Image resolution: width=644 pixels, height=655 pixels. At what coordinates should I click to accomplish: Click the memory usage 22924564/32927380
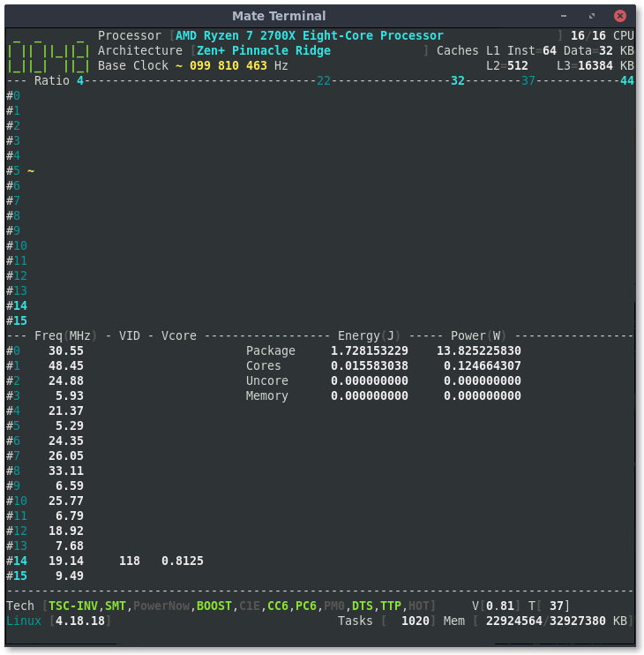coord(546,621)
